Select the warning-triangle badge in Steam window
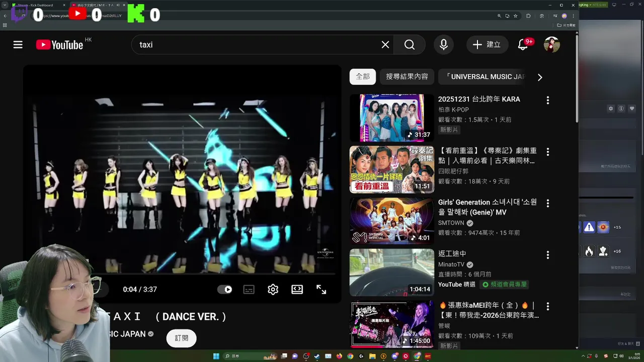This screenshot has height=362, width=644. click(x=589, y=227)
